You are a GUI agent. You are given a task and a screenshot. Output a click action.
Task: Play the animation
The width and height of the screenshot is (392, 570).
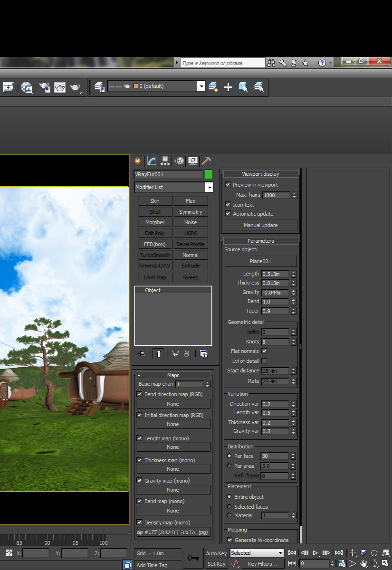click(x=315, y=553)
